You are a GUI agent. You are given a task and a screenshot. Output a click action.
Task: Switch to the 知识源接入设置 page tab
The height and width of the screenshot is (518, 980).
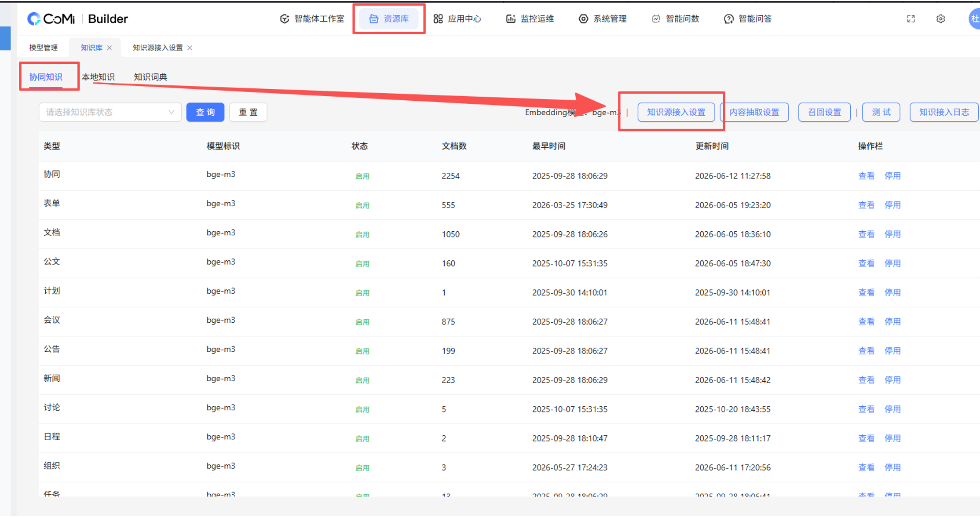[158, 47]
